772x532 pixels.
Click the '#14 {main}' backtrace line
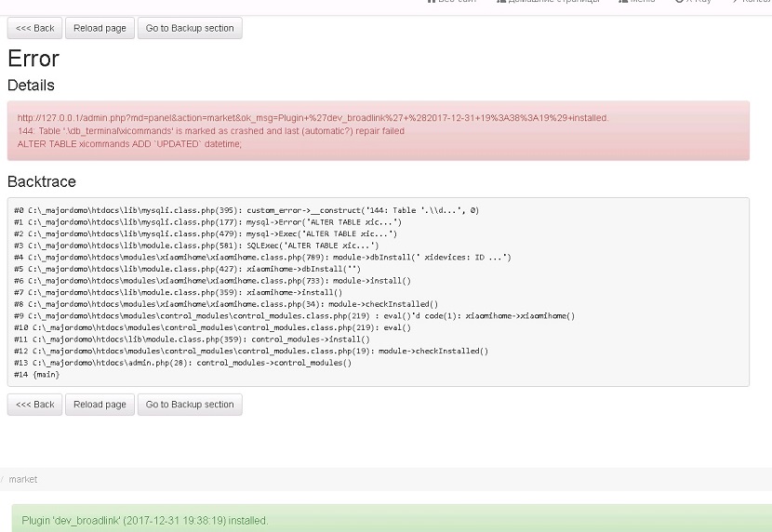point(37,375)
